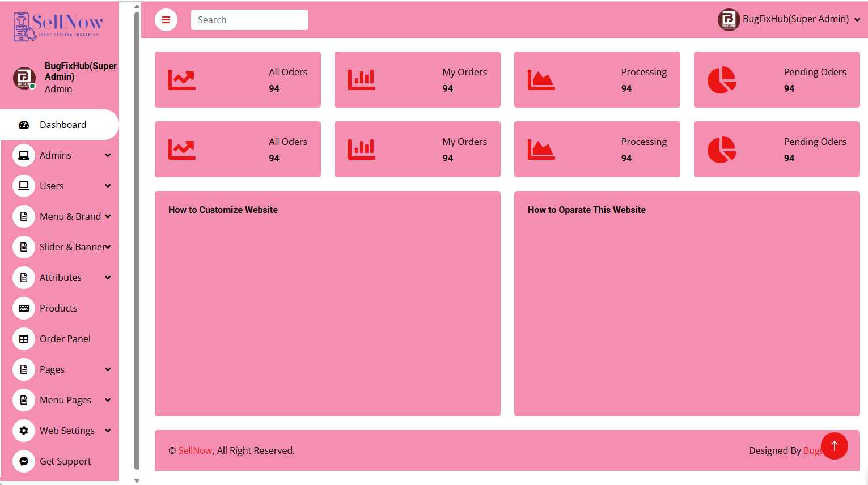
Task: Click the Dashboard gauge icon
Action: pos(24,125)
